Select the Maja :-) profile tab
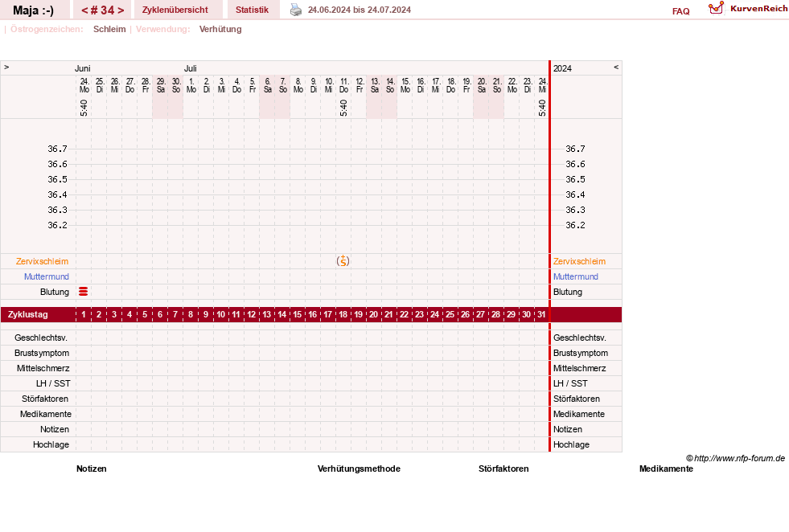 (x=34, y=10)
